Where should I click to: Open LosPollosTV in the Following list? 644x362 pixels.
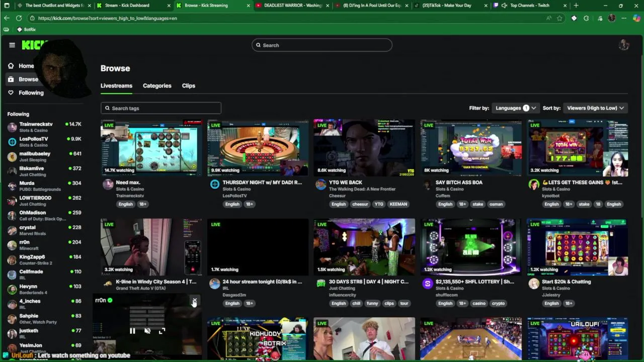tap(44, 141)
